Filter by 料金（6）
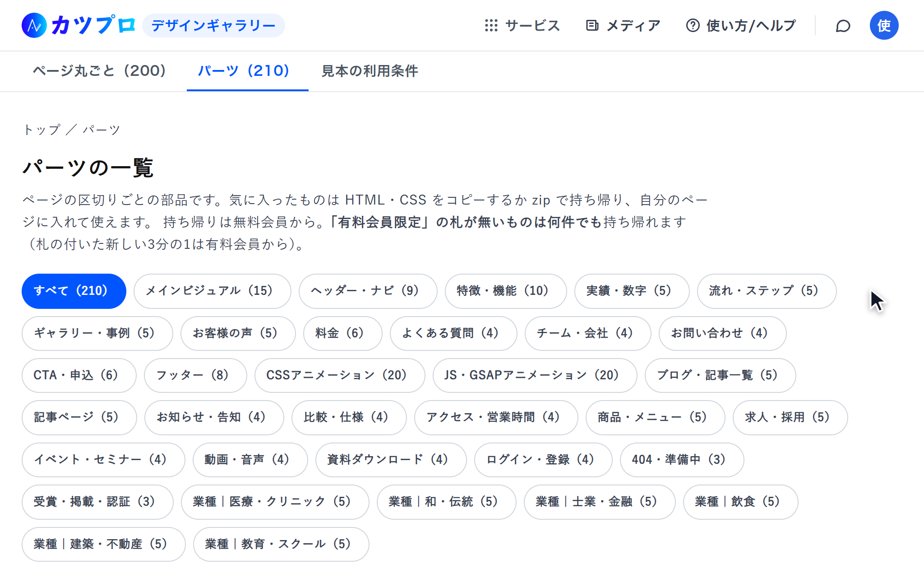Screen dimensions: 924x578 click(x=342, y=333)
